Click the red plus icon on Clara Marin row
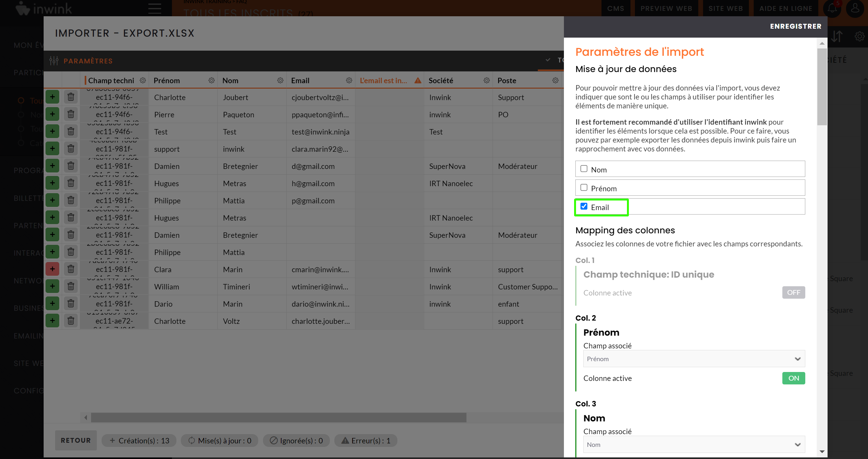This screenshot has width=868, height=459. [52, 269]
